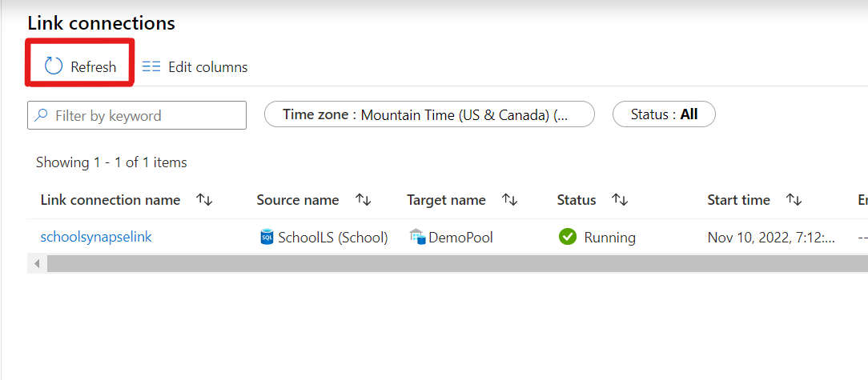Select the DemoPool target name cell
Viewport: 868px width, 380px height.
click(x=460, y=237)
